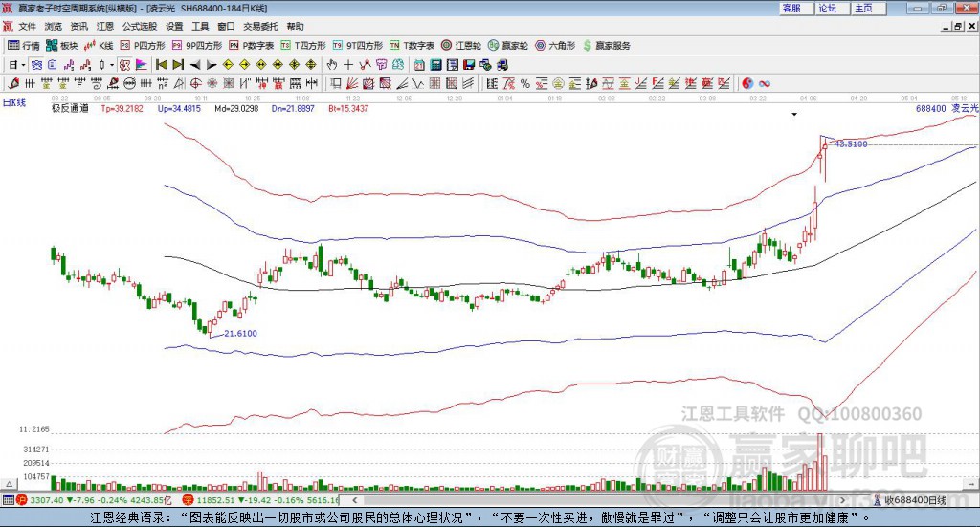Viewport: 980px width, 527px height.
Task: Click the n² number tool icon
Action: tap(163, 83)
